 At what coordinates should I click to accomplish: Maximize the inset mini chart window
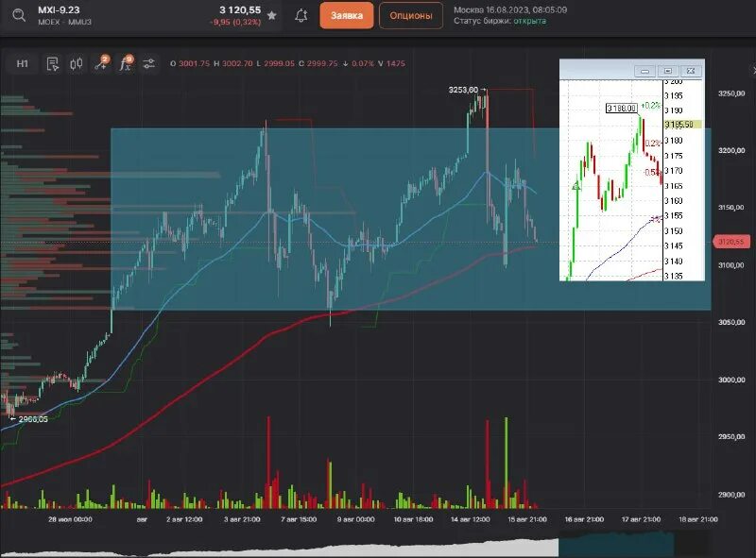(x=668, y=72)
